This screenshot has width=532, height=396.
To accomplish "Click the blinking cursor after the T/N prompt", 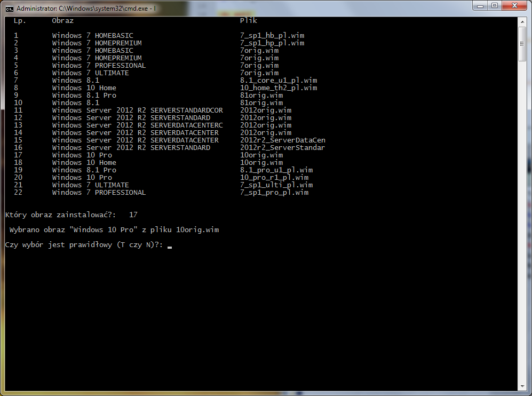I will (170, 247).
